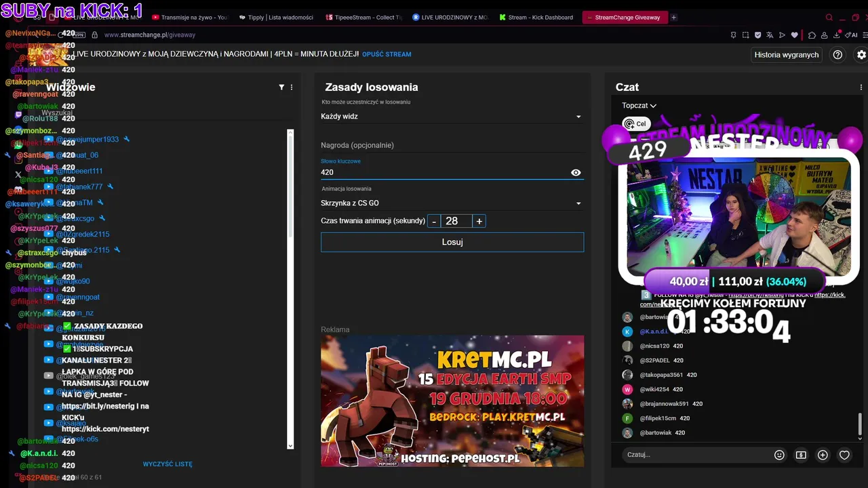This screenshot has height=488, width=868.
Task: Click the animation duration value field showing 28
Action: (x=456, y=221)
